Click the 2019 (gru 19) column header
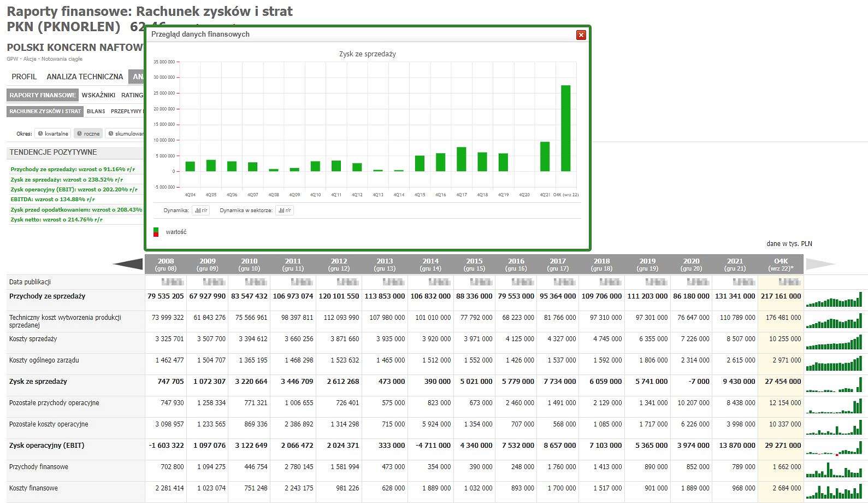Image resolution: width=868 pixels, height=503 pixels. point(647,265)
